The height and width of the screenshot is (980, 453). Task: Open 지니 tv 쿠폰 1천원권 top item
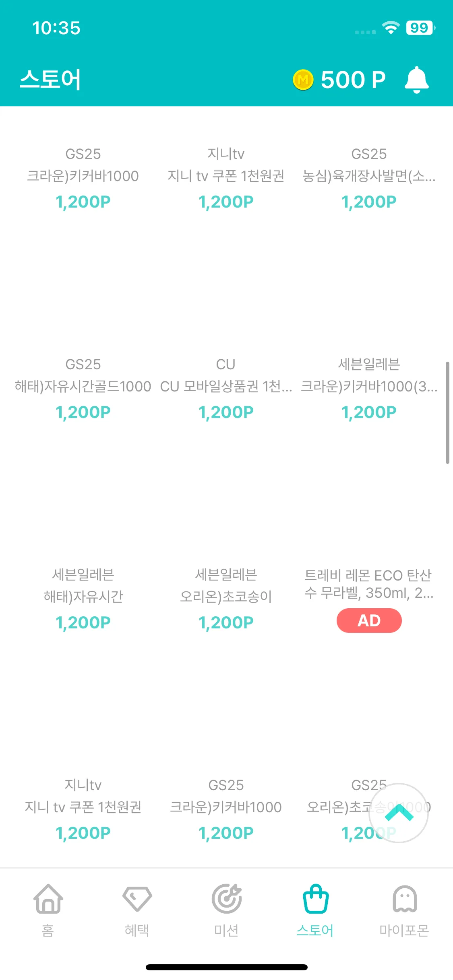(x=226, y=177)
